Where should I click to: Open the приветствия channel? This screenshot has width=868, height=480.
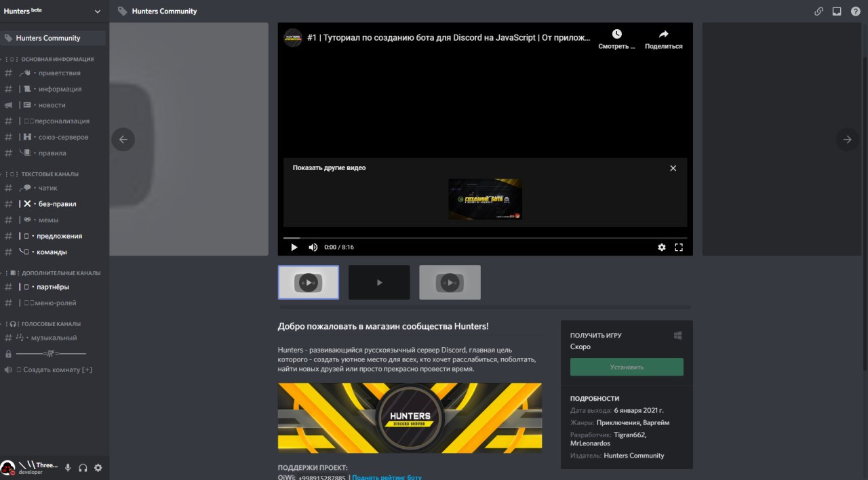[x=54, y=73]
